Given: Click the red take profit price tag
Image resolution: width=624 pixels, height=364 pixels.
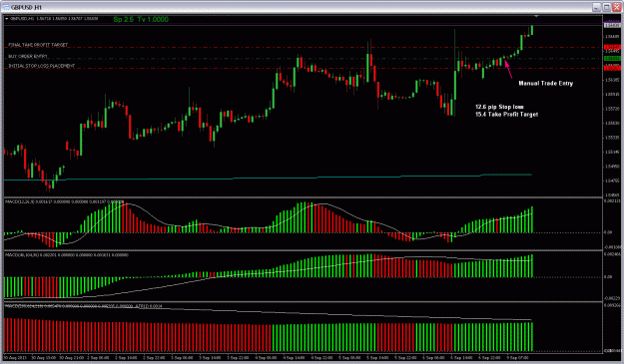Looking at the screenshot, I should 612,47.
